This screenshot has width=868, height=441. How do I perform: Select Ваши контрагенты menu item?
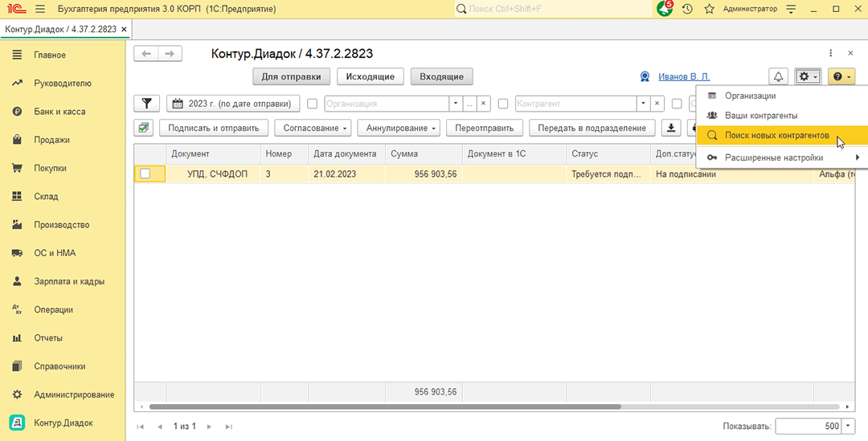(782, 116)
